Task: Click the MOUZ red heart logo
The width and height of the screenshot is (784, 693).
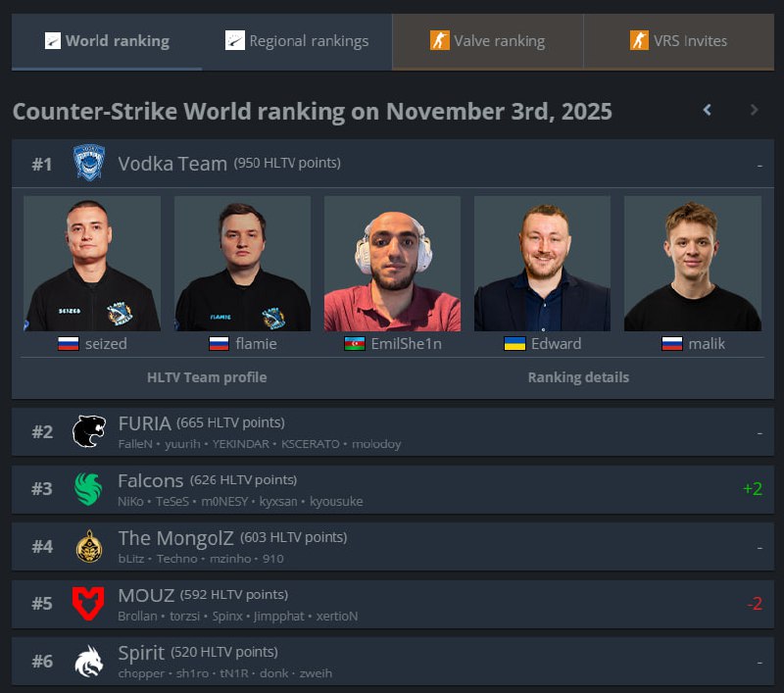Action: (88, 604)
